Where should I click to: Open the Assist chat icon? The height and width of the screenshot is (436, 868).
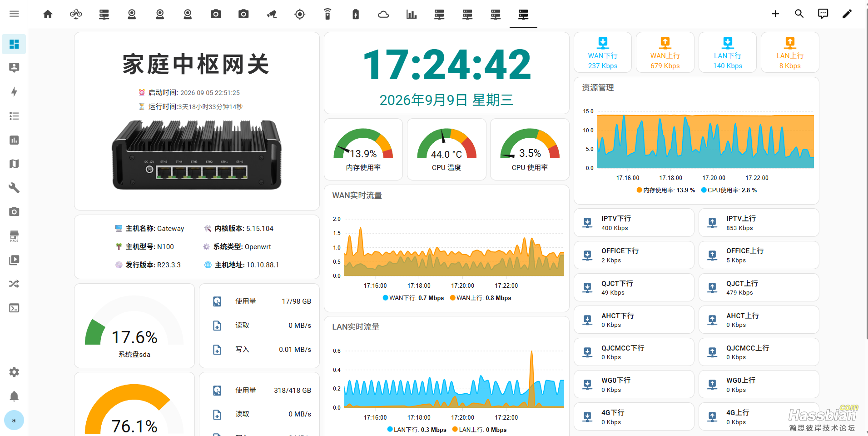[823, 14]
